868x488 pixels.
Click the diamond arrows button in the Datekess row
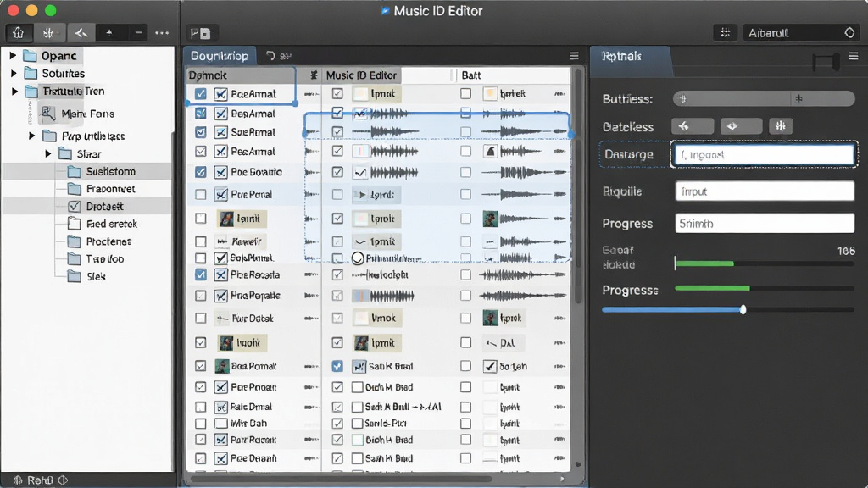click(x=741, y=126)
